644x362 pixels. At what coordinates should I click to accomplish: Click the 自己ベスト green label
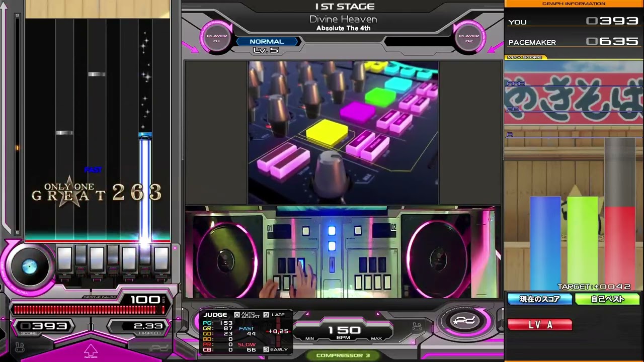point(607,299)
